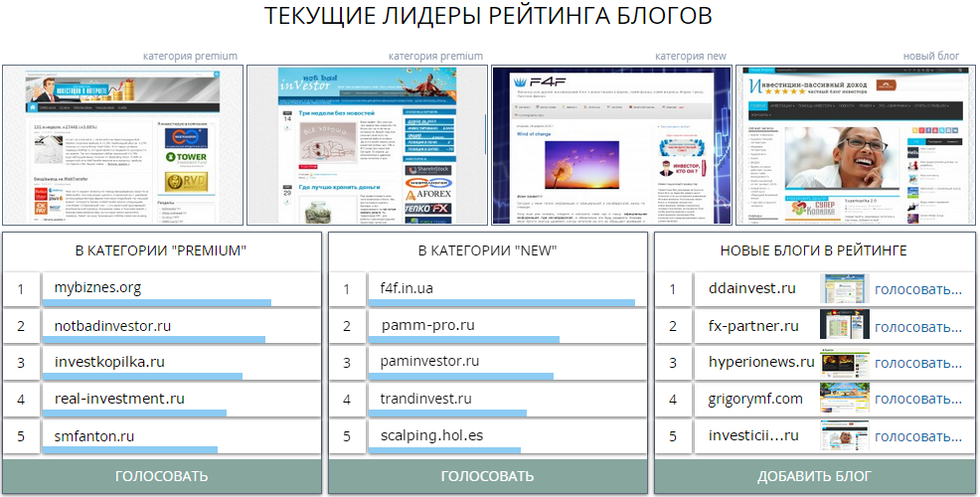The height and width of the screenshot is (497, 980).
Task: Click the small fx-partner.ru preview thumbnail
Action: tap(845, 326)
